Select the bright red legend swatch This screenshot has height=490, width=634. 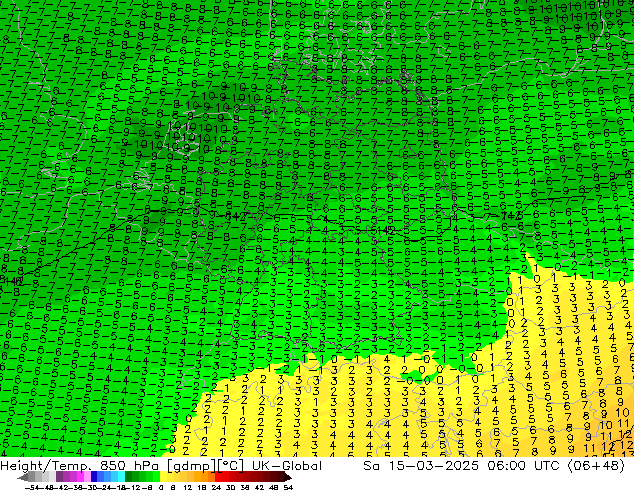(218, 477)
